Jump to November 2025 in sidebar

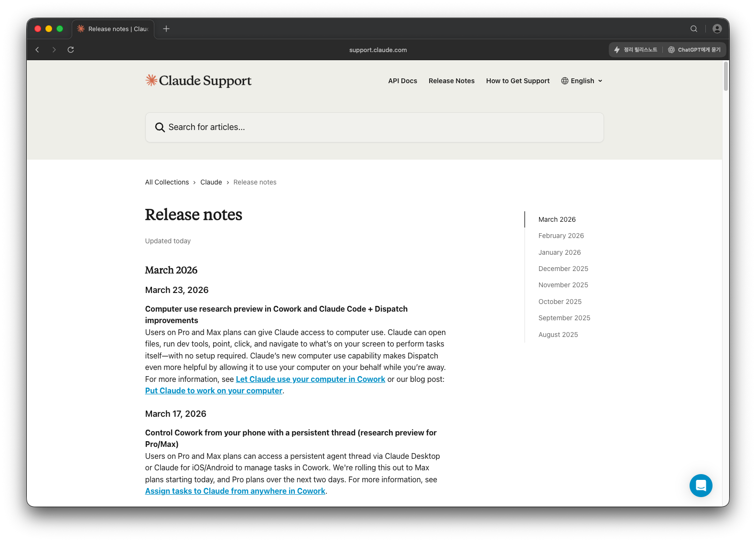pos(563,285)
